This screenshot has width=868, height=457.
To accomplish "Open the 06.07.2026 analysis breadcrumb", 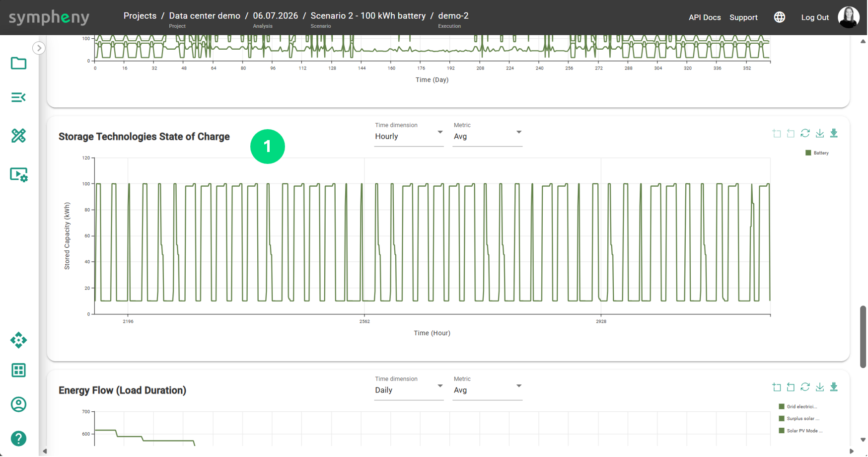I will [276, 16].
